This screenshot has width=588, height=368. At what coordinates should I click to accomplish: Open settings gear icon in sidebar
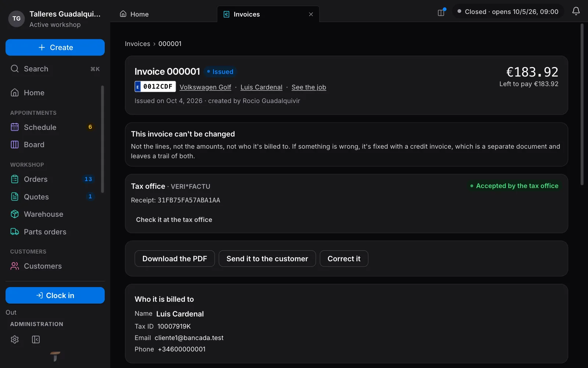tap(15, 339)
